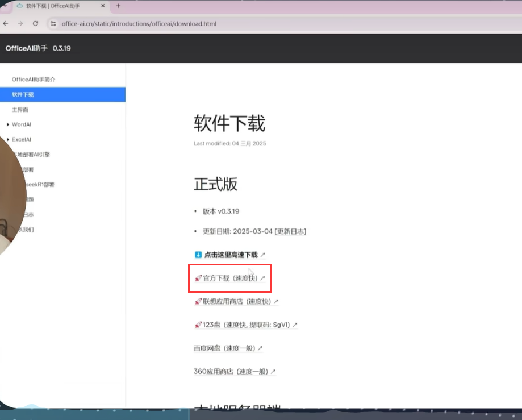The image size is (522, 420).
Task: Expand the ExcelAI sidebar section
Action: (22, 140)
